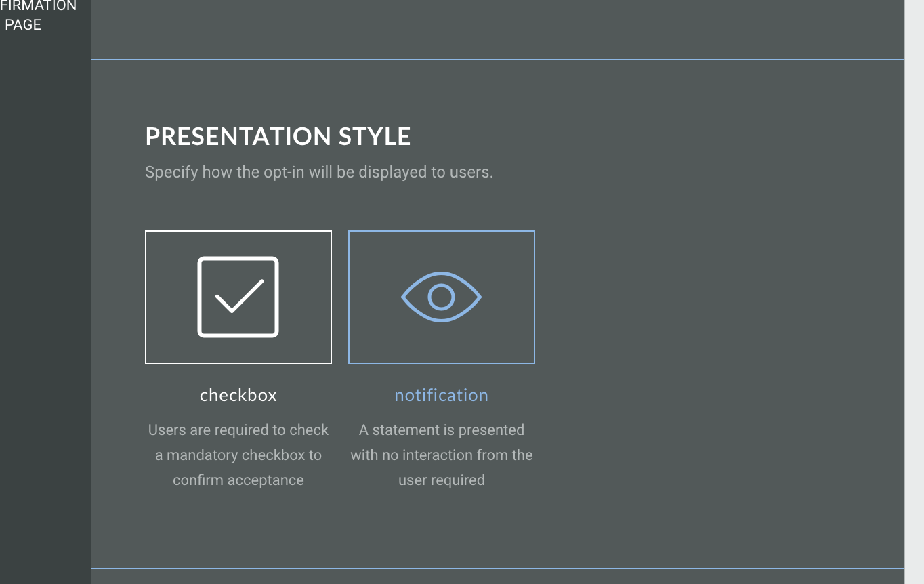Click the blue divider line above Presentation Style
924x584 pixels.
[x=497, y=60]
